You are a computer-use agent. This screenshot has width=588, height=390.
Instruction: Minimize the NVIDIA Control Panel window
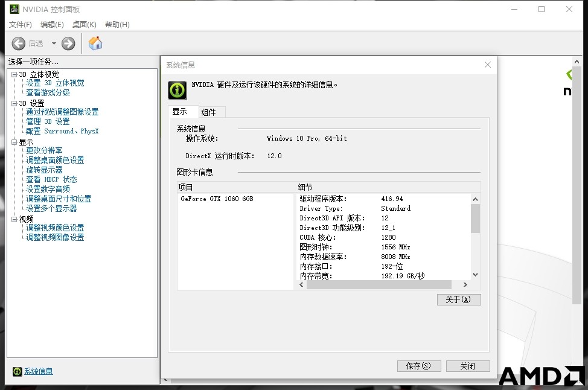point(514,9)
